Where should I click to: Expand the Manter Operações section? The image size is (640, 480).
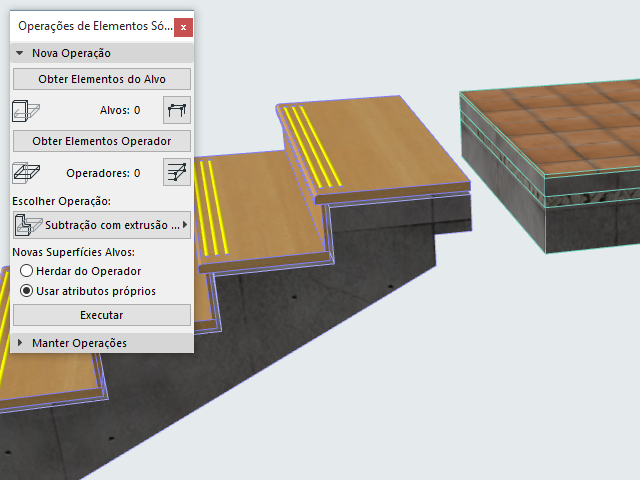(x=20, y=343)
